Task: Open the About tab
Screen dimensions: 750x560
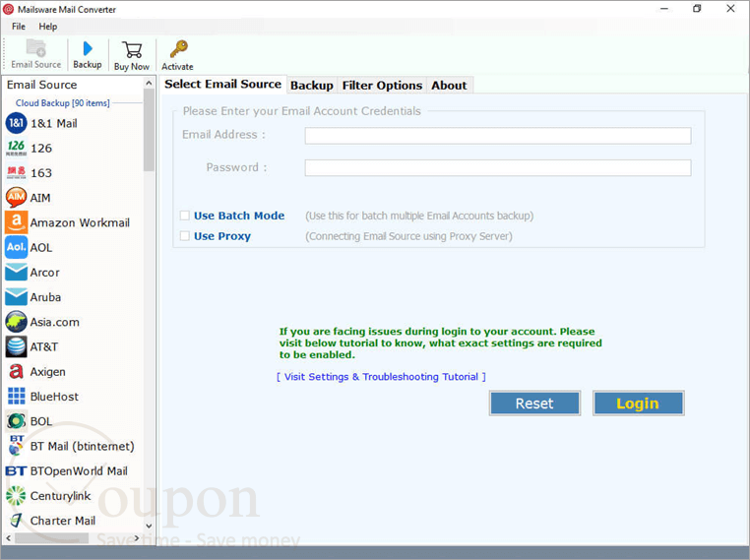Action: click(x=449, y=85)
